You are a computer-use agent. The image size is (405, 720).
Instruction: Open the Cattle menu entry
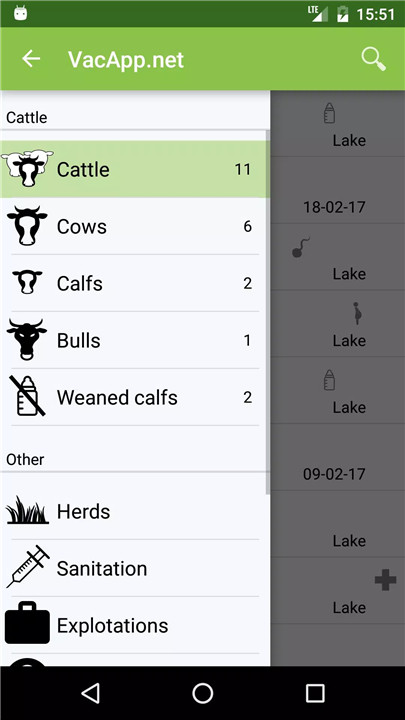point(135,169)
